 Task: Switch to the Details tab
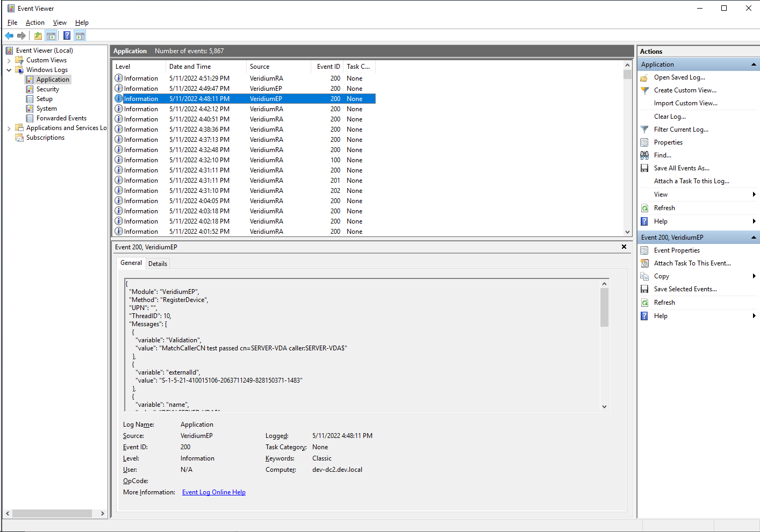click(157, 264)
